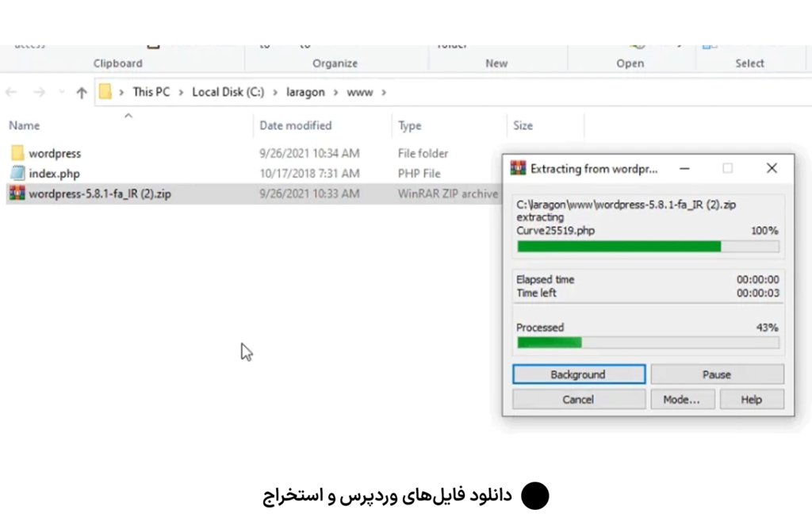Click the Open ribbon group label

[x=630, y=63]
